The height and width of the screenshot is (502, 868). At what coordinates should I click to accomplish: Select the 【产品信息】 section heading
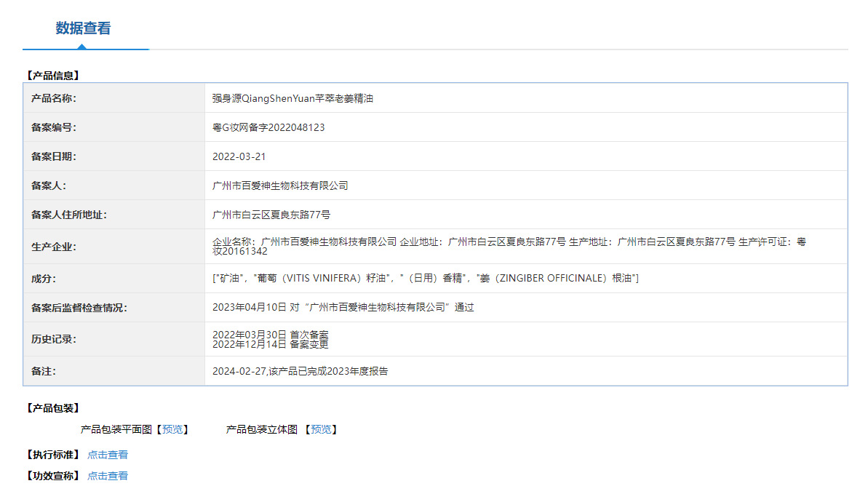tap(53, 76)
